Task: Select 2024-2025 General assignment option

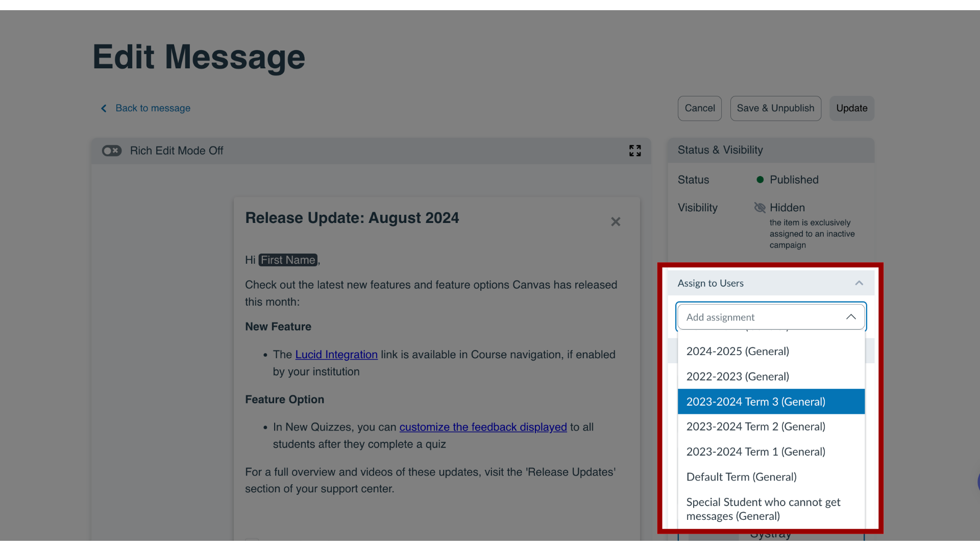Action: click(x=738, y=350)
